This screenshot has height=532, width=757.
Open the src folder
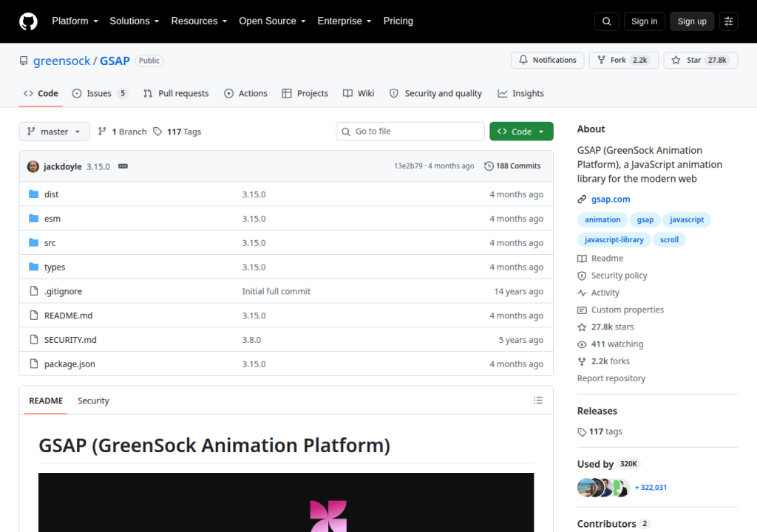tap(50, 243)
